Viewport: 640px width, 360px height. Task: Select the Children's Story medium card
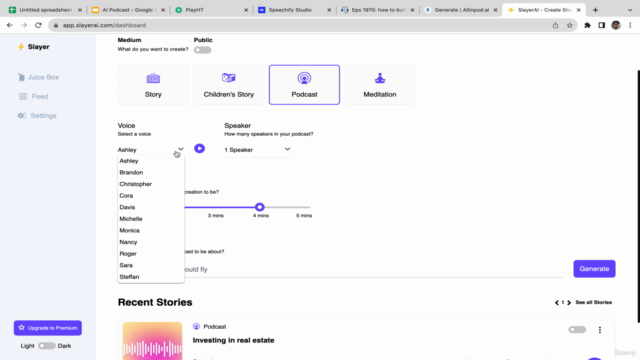tap(229, 84)
